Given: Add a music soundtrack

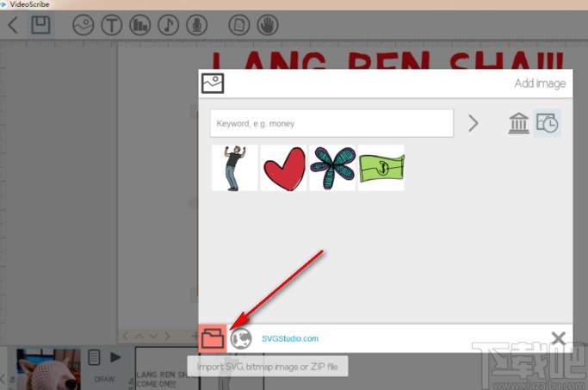Looking at the screenshot, I should tap(169, 25).
